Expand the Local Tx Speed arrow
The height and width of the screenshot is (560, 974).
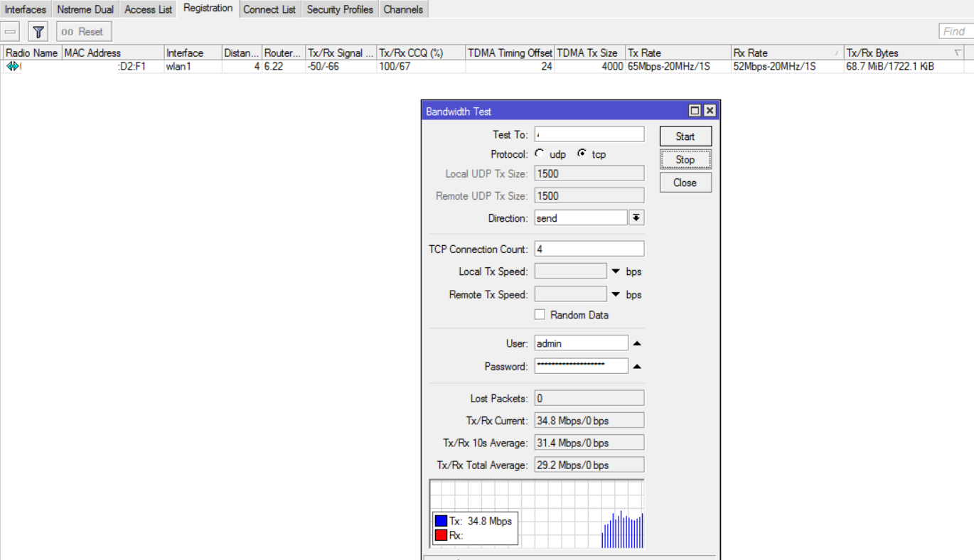coord(616,271)
